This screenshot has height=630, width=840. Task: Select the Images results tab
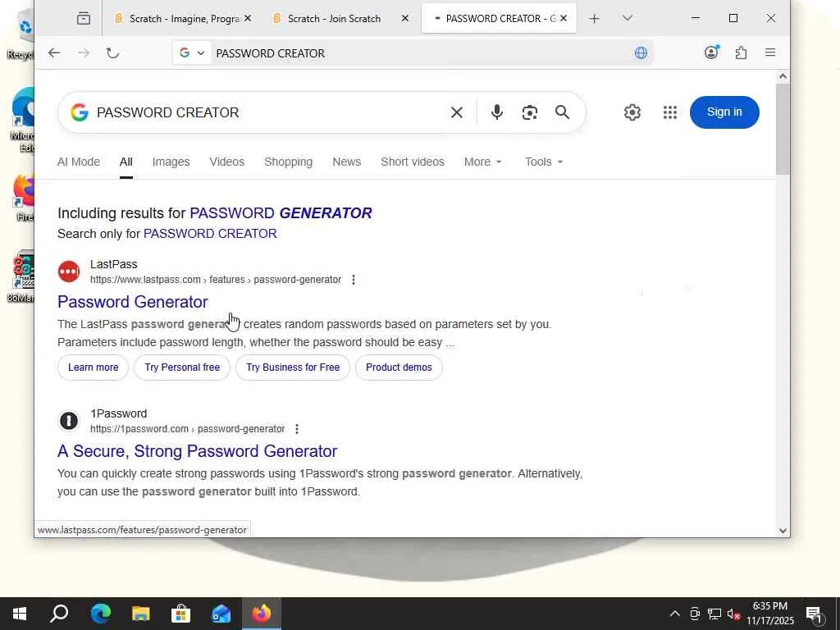(171, 162)
